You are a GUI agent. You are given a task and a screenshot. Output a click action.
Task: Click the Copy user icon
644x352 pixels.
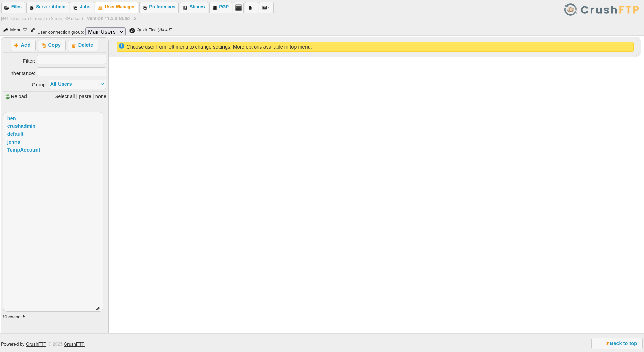tap(44, 45)
